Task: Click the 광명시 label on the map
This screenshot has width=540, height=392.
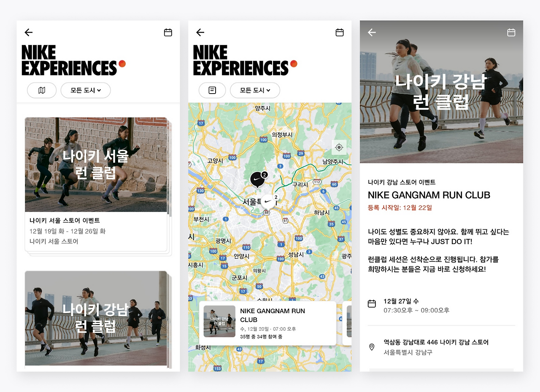Action: point(223,241)
